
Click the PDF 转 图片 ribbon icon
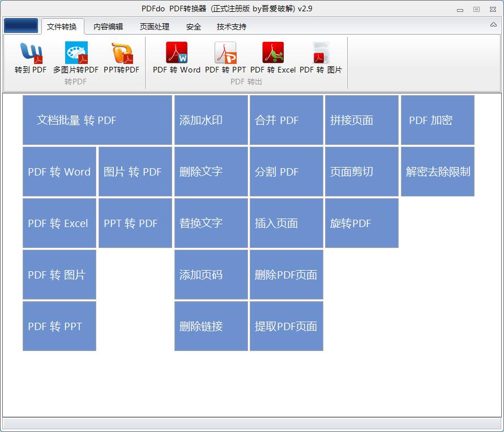click(x=321, y=58)
